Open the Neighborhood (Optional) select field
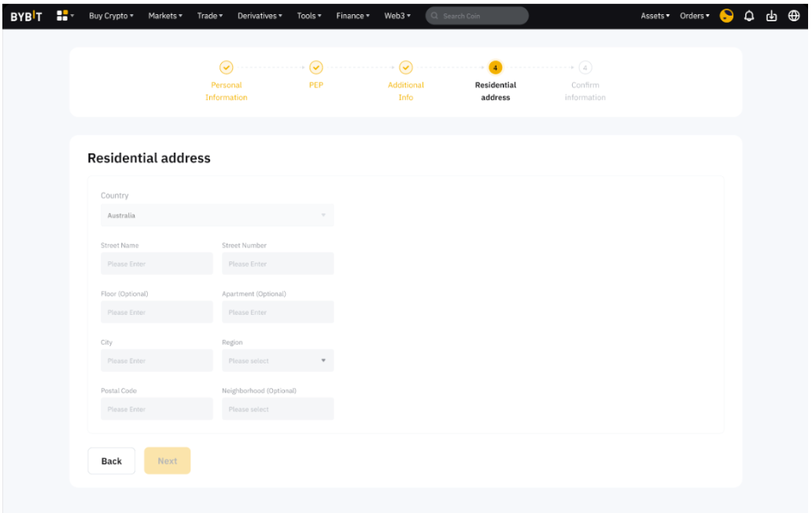Viewport: 812px width, 513px height. click(277, 409)
